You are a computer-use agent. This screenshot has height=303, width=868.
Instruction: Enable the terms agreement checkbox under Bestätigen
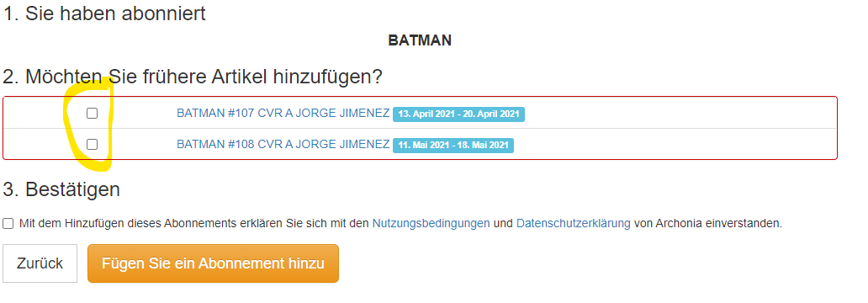8,223
